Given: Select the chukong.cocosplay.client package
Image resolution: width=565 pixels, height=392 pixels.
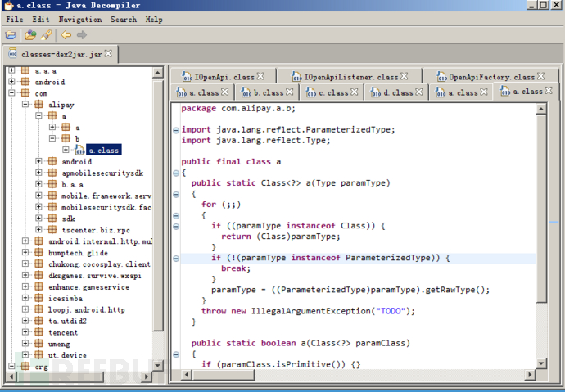Looking at the screenshot, I should pos(99,264).
